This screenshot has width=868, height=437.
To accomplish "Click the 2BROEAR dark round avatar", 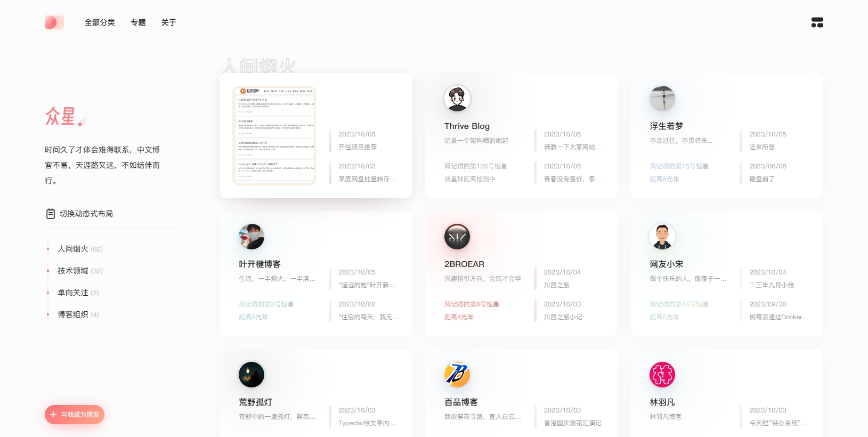I will coord(457,237).
